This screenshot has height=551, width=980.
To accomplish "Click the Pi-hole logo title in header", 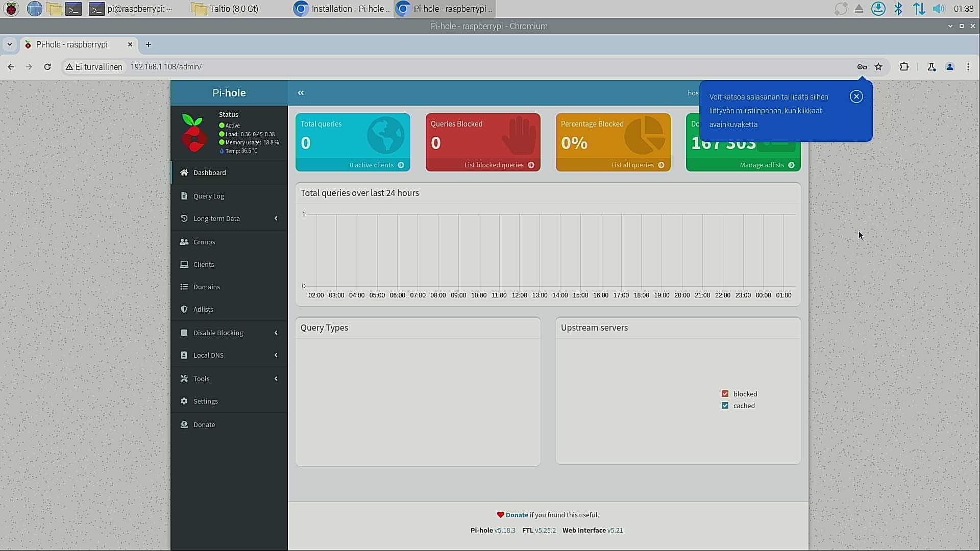I will tap(229, 93).
